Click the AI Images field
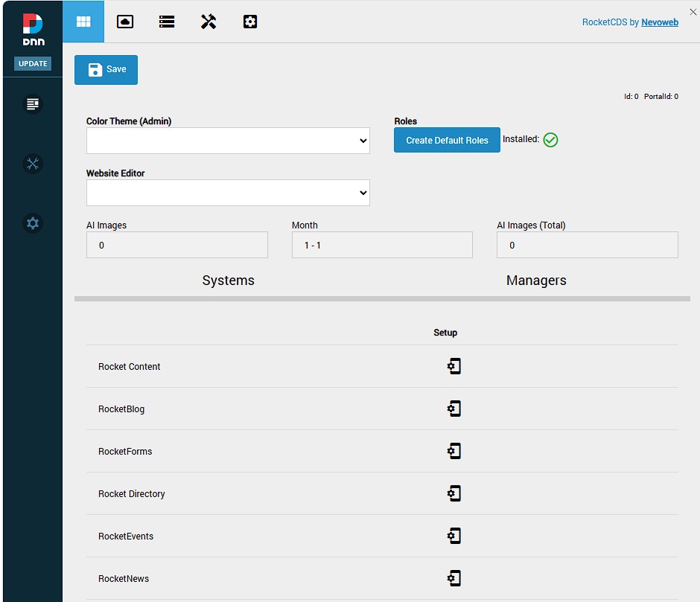Screen dimensions: 700x602 pyautogui.click(x=177, y=245)
